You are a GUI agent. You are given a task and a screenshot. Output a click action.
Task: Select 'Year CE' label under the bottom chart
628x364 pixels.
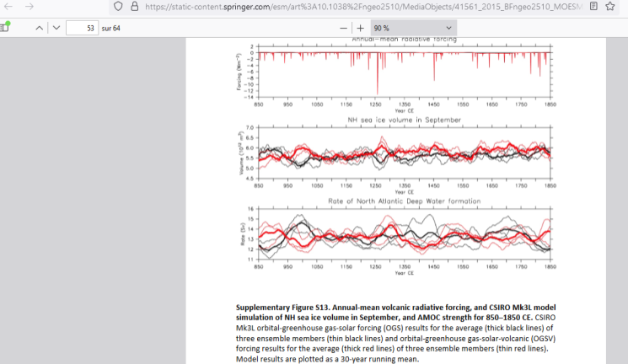(404, 273)
